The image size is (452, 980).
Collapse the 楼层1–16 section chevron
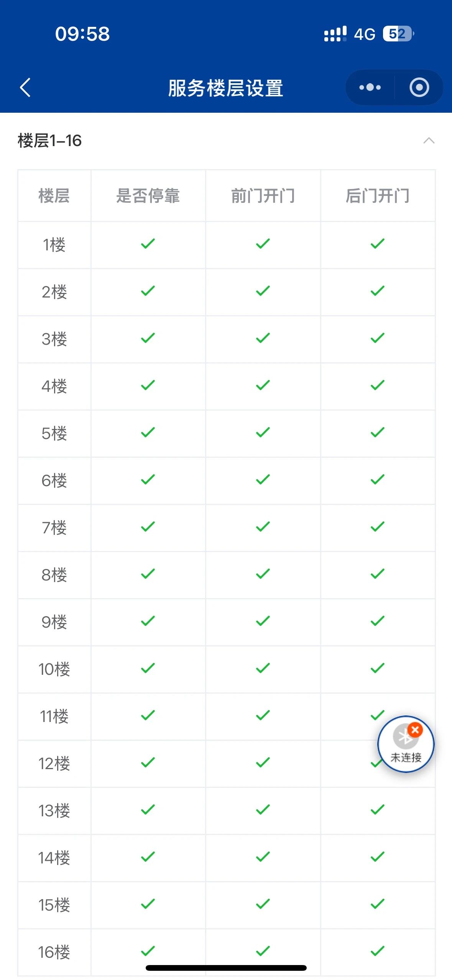pyautogui.click(x=429, y=141)
